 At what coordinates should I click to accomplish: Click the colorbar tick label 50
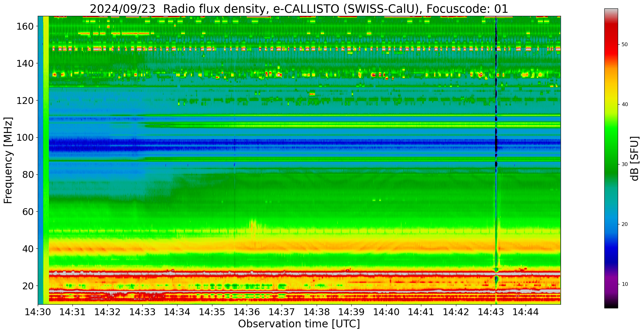625,45
